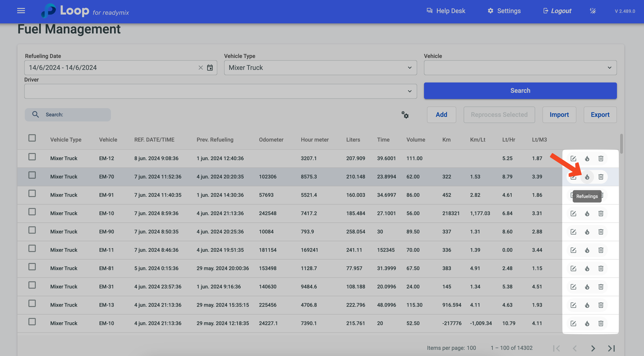This screenshot has height=356, width=644.
Task: Click the calendar icon in Refueling Date
Action: tap(210, 68)
